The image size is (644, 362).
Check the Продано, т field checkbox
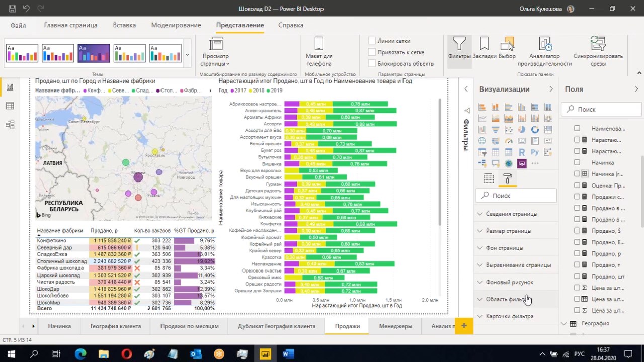(x=577, y=265)
